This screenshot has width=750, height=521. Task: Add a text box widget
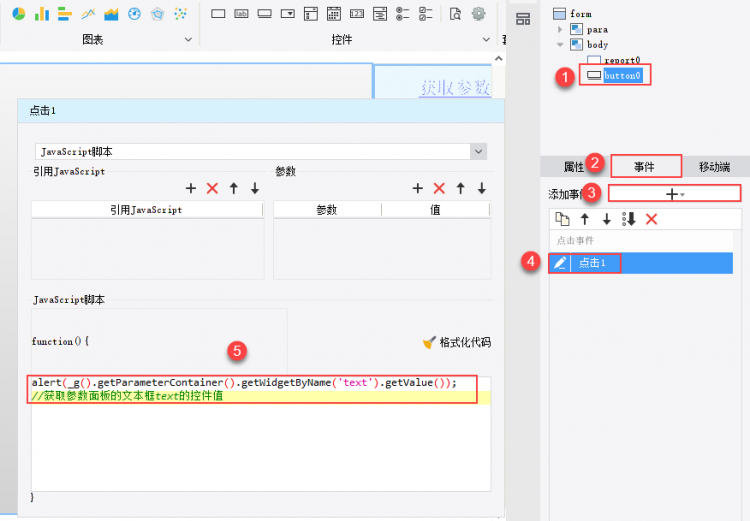[218, 14]
